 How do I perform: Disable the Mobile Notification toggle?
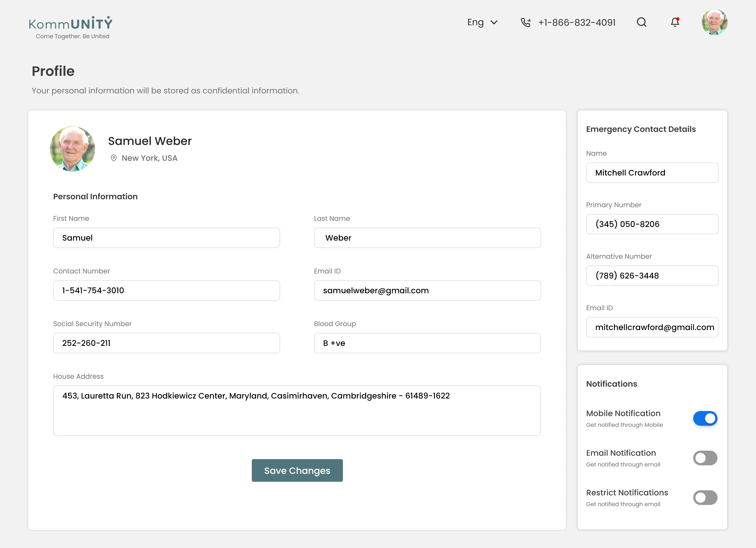pyautogui.click(x=705, y=418)
